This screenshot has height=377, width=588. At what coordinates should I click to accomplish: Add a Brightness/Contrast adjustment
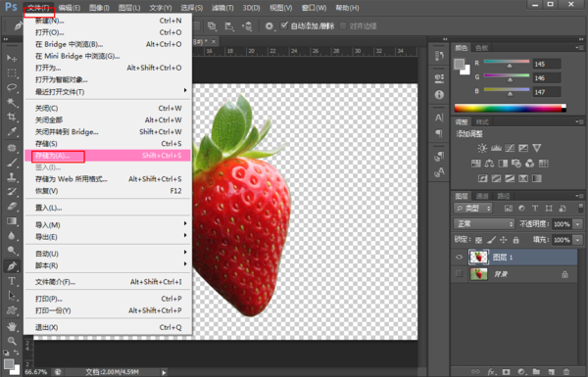(x=482, y=148)
